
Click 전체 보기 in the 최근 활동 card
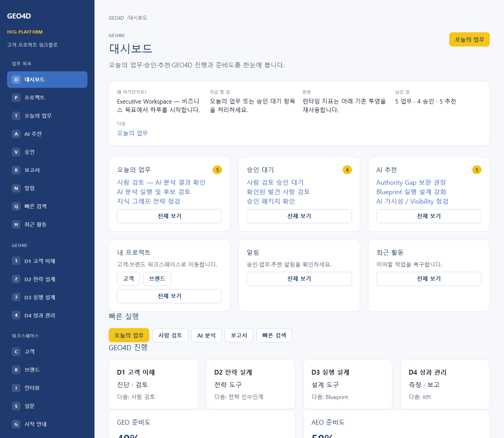click(x=429, y=279)
